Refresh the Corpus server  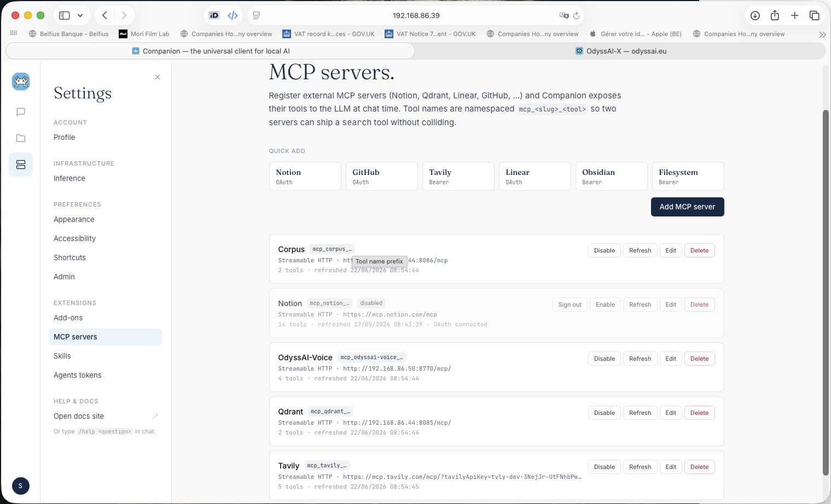pos(640,250)
